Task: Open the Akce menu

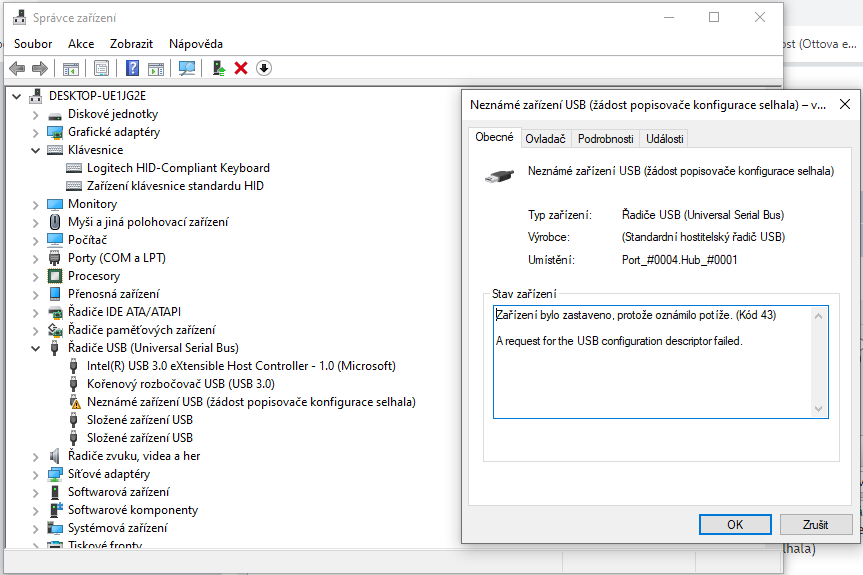Action: click(x=81, y=44)
